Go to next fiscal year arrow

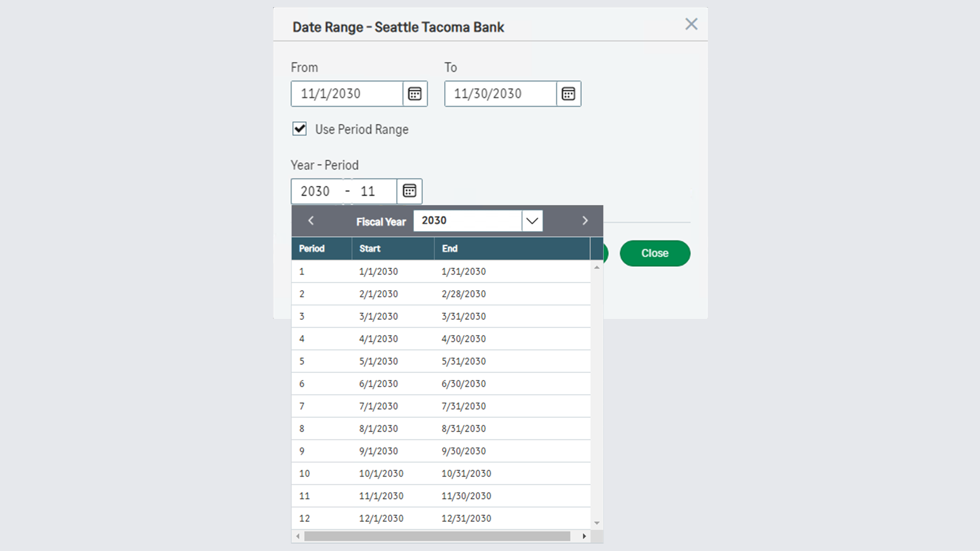point(585,221)
